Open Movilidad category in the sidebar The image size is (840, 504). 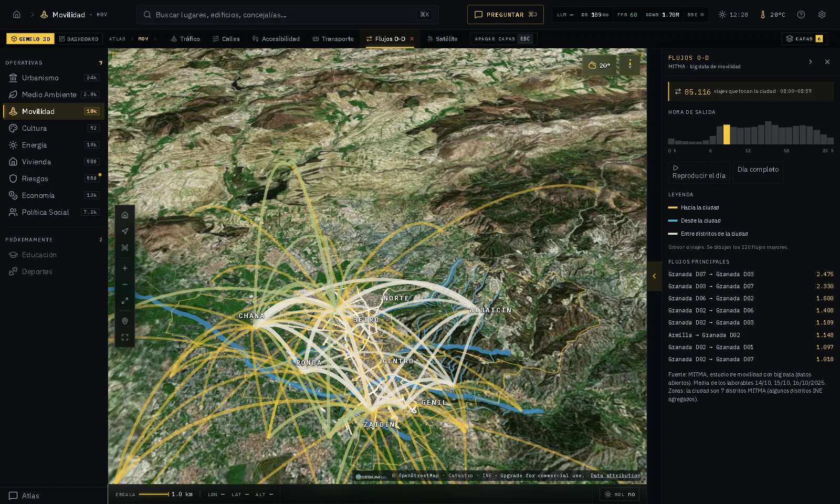[x=54, y=111]
